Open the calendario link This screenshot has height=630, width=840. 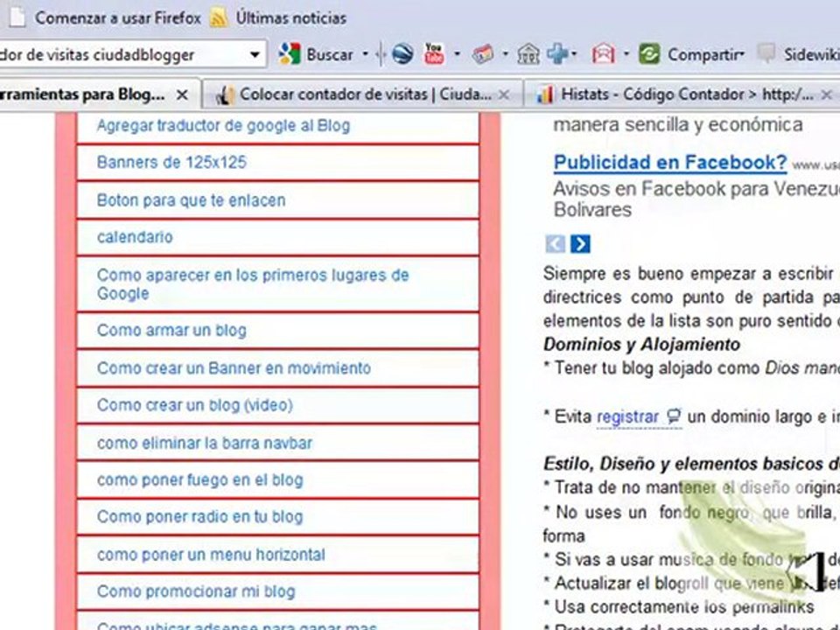[135, 237]
